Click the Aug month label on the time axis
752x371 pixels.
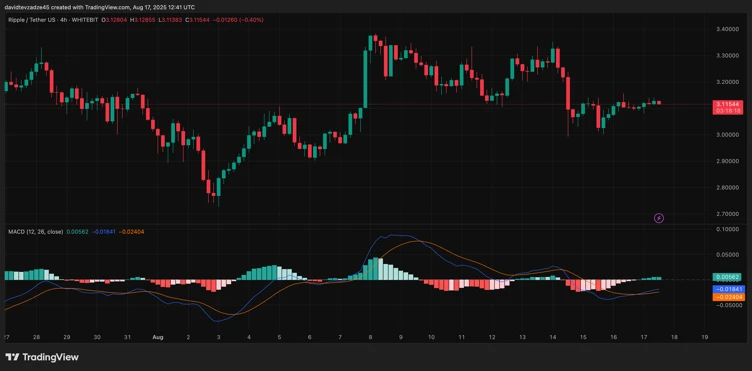pos(158,337)
